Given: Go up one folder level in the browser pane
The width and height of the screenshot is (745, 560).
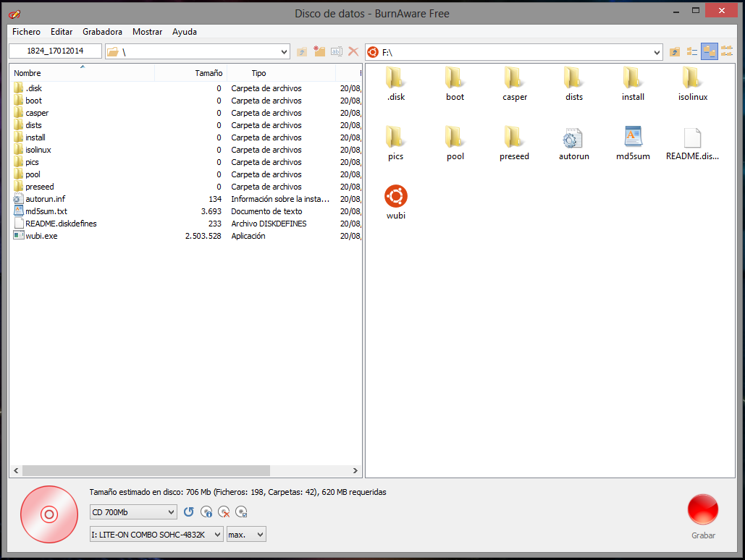Looking at the screenshot, I should (675, 51).
